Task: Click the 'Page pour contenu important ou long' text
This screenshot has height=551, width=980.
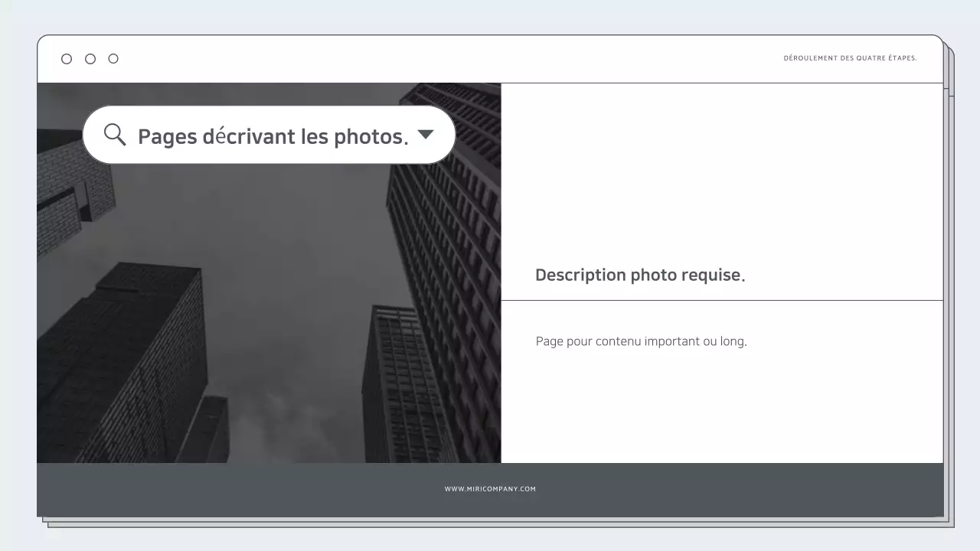Action: click(641, 341)
